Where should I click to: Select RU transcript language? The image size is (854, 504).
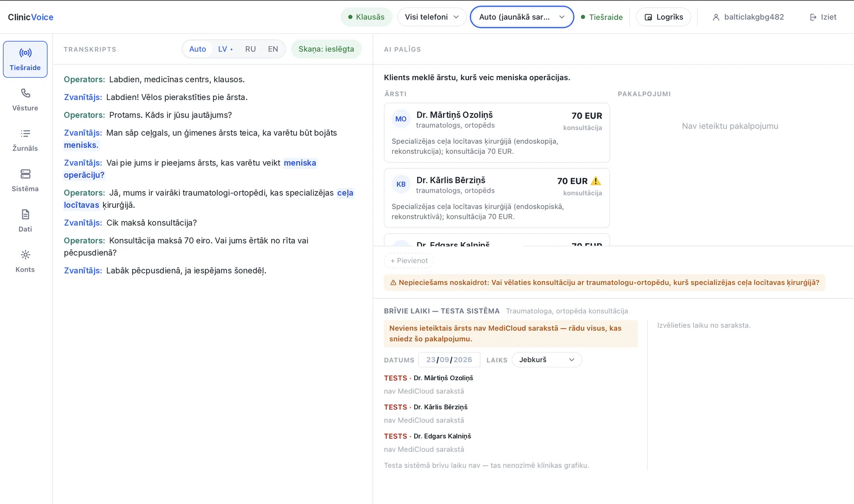(251, 49)
